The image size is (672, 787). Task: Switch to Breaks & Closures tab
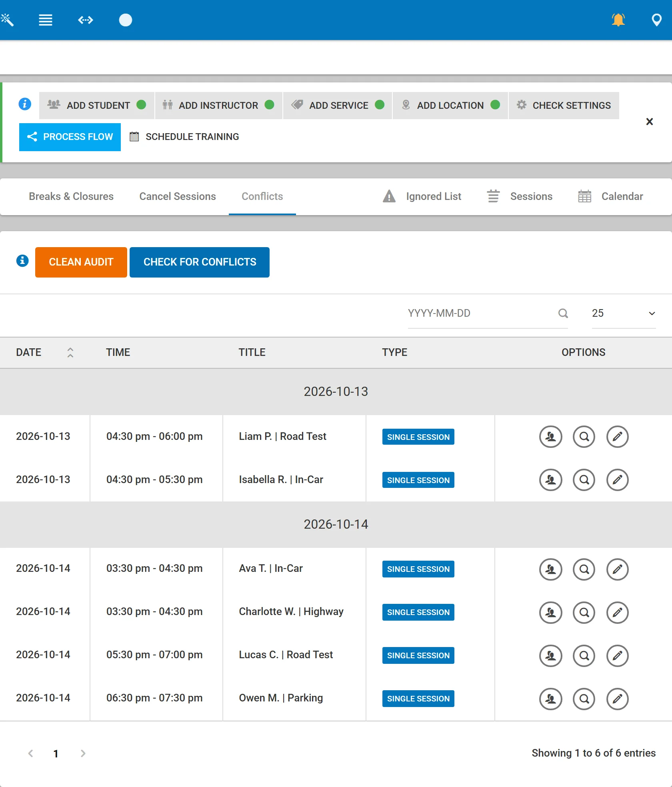[x=71, y=196]
